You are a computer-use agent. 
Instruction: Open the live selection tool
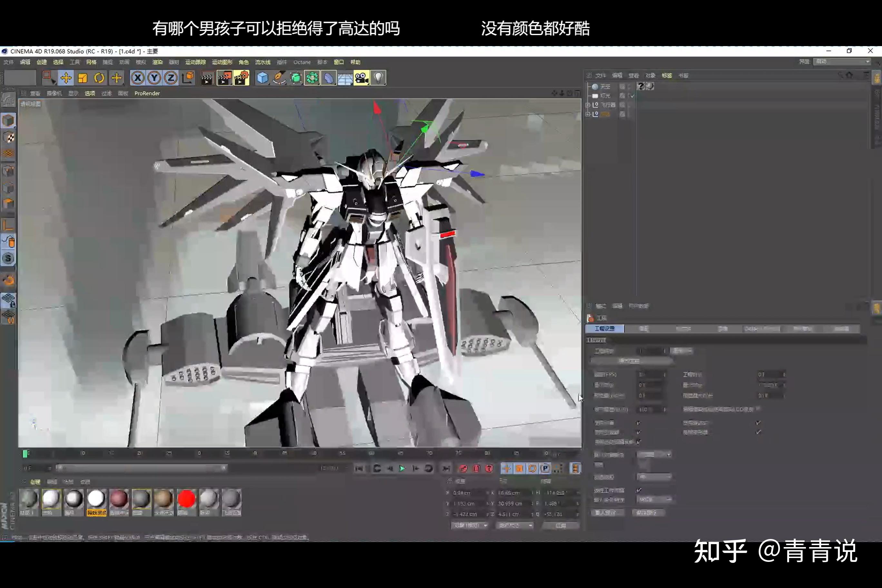48,78
